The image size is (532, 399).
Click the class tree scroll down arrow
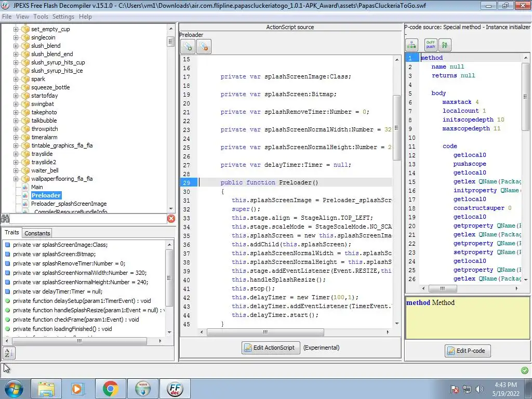coord(171,209)
